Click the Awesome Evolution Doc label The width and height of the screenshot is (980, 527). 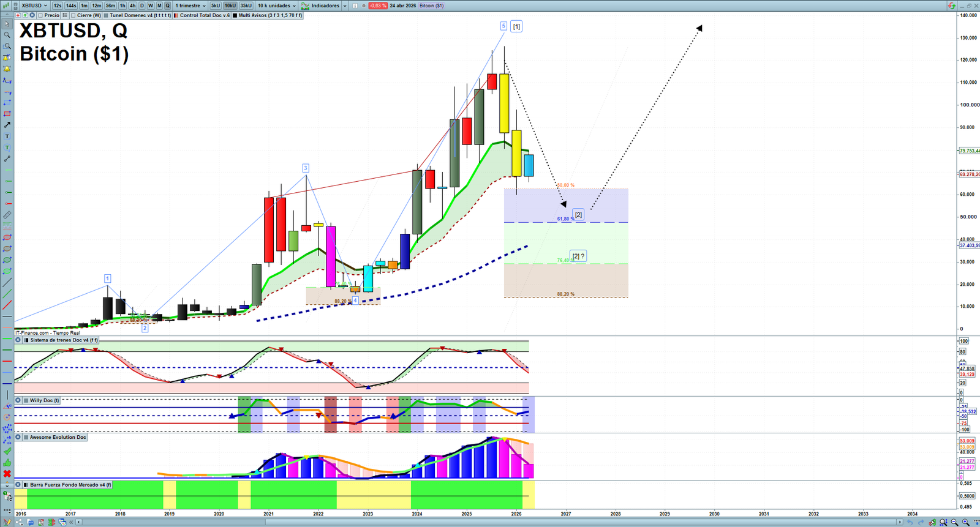(x=58, y=437)
